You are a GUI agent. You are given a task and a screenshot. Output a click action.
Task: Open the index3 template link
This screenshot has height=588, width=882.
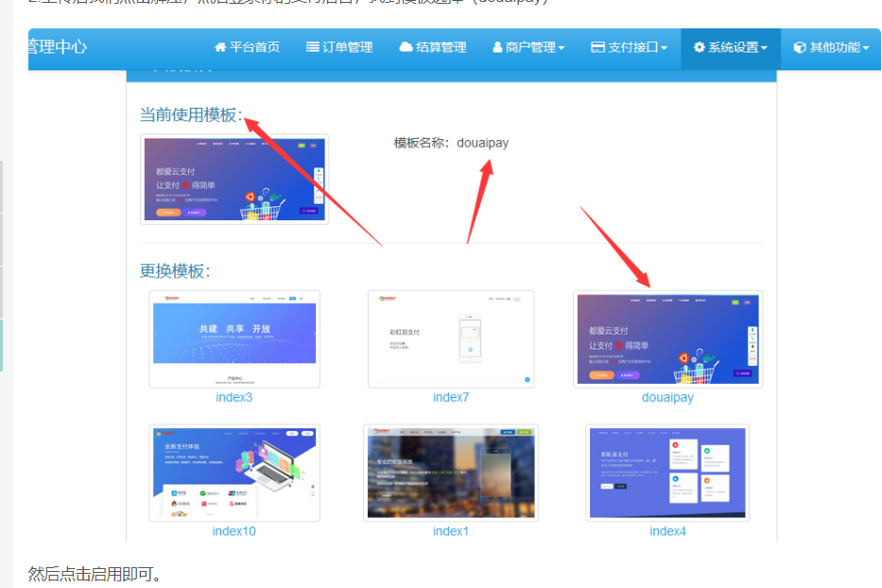[x=233, y=397]
